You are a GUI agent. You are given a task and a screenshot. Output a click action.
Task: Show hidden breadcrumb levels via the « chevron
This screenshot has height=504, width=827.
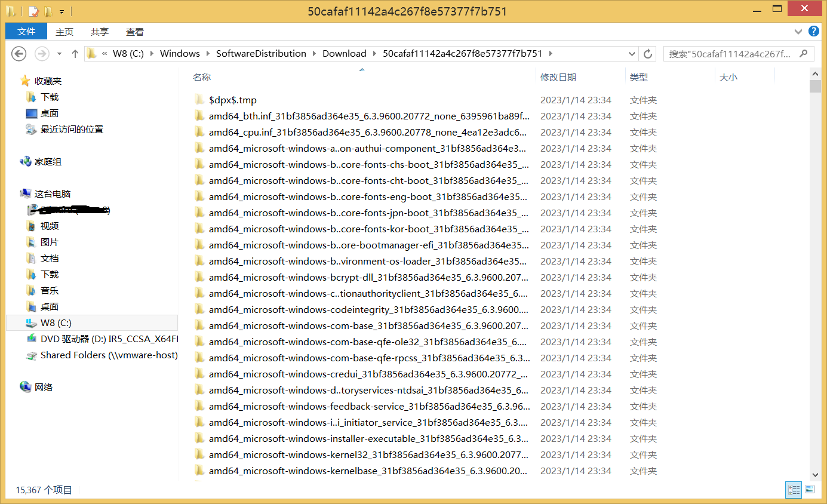tap(104, 53)
